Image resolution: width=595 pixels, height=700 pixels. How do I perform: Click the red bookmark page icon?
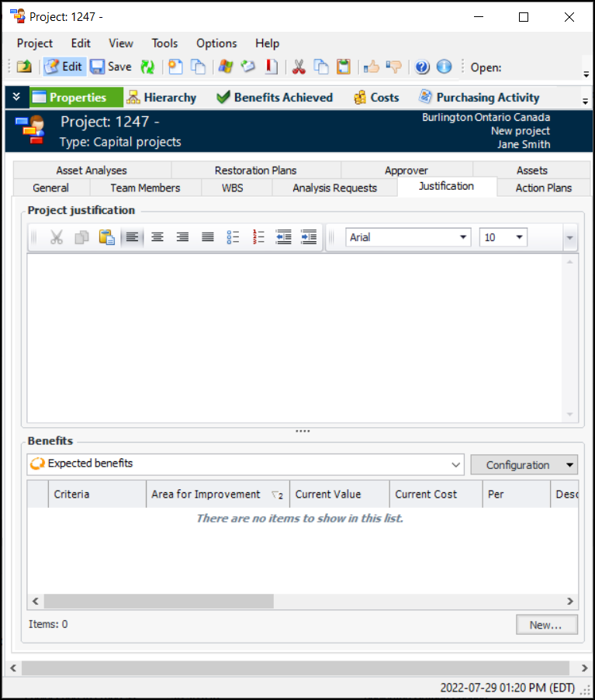coord(272,67)
